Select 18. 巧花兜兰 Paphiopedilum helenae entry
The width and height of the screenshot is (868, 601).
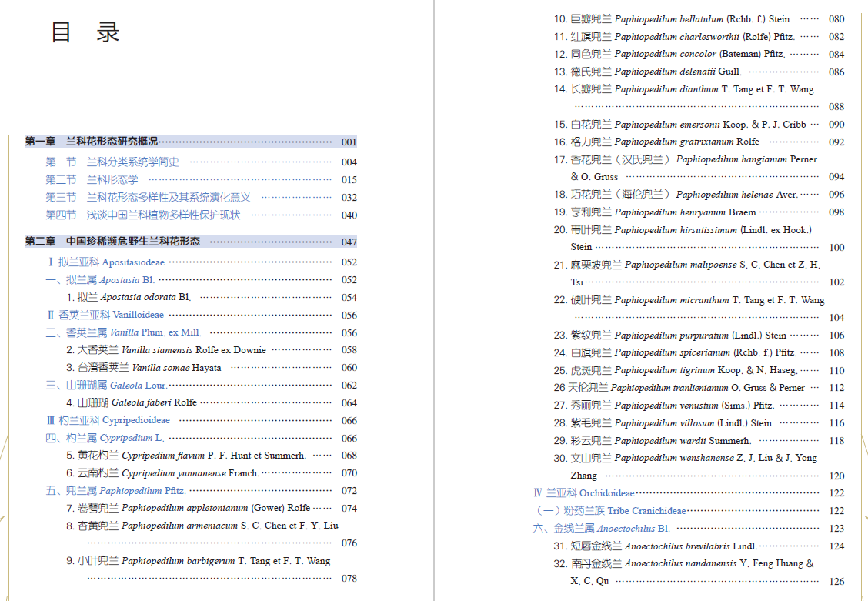(x=699, y=195)
